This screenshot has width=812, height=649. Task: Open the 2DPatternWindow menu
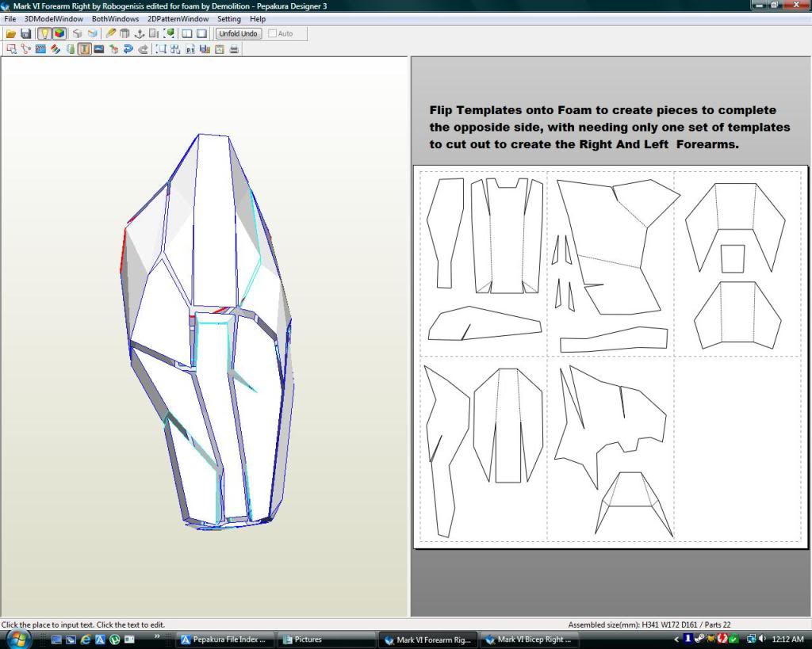click(x=178, y=19)
